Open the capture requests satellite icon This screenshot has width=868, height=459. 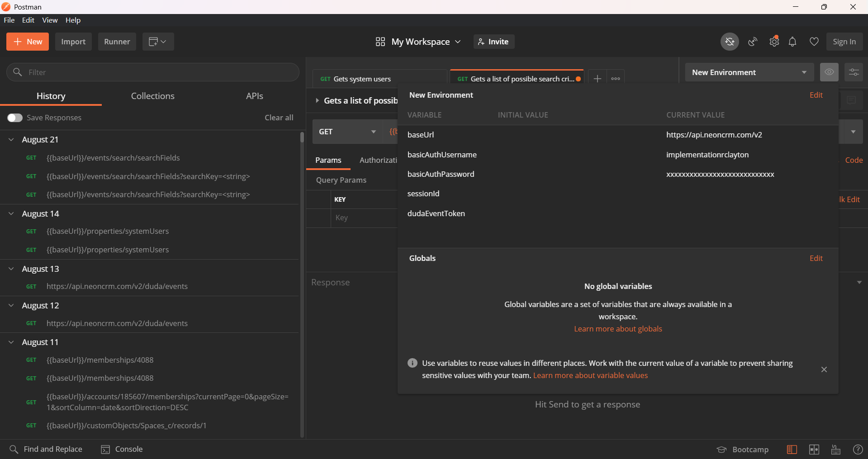coord(753,42)
